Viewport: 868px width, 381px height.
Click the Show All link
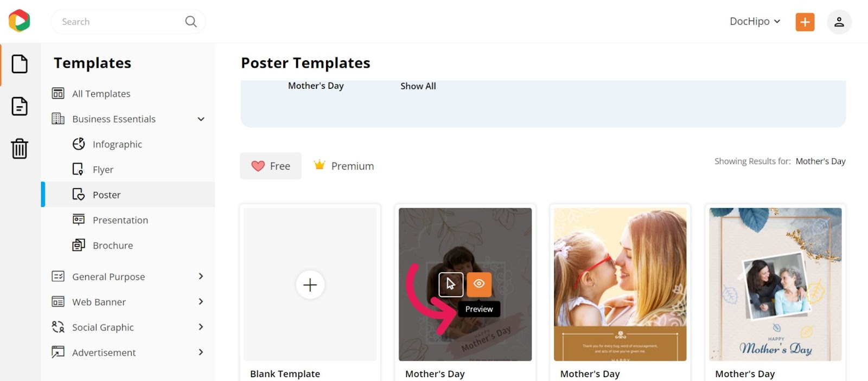[418, 86]
